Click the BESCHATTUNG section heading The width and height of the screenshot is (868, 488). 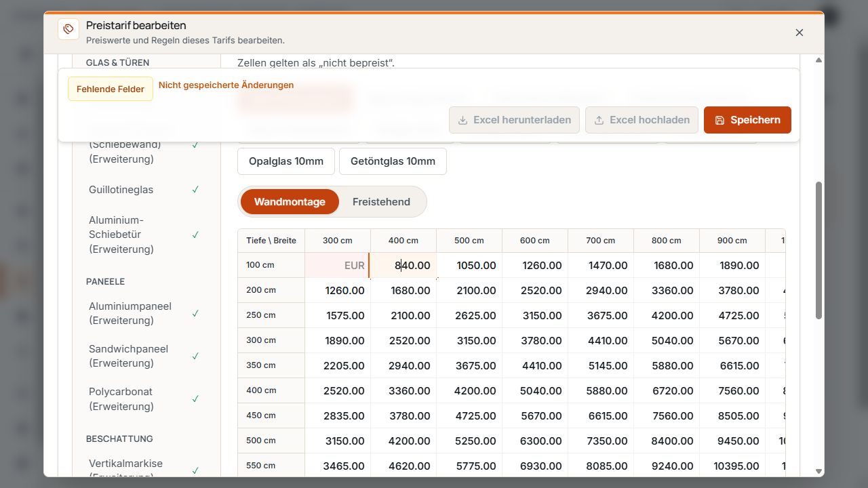point(119,439)
